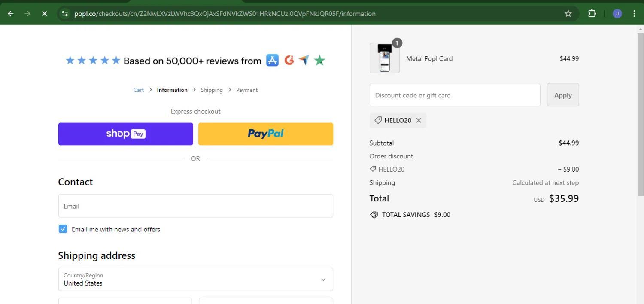Click the Metal Popl Card thumbnail
The height and width of the screenshot is (304, 644).
pyautogui.click(x=384, y=58)
